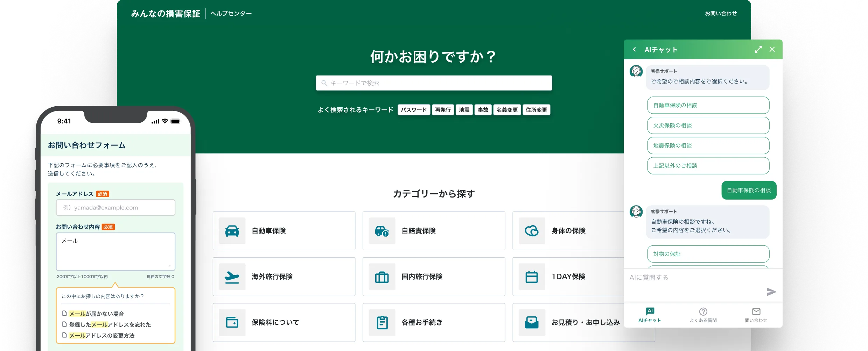Click the heart icon for 身体の保険
This screenshot has height=351, width=868.
(x=532, y=231)
